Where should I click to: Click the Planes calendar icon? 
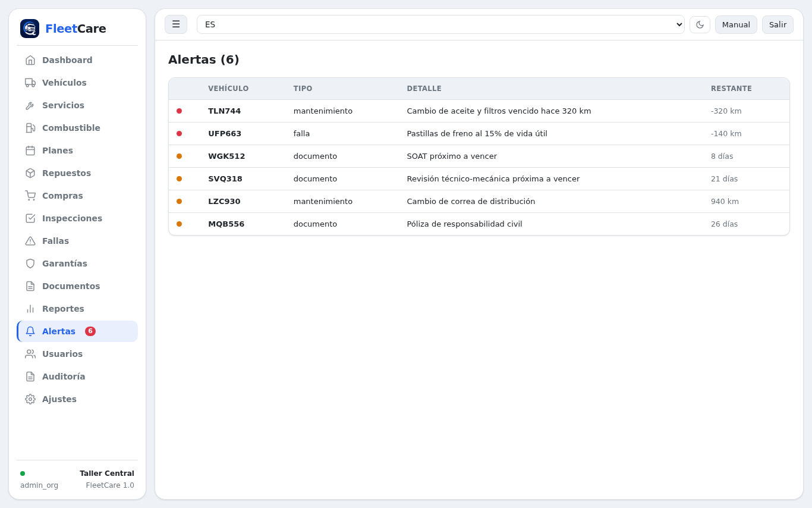click(30, 150)
